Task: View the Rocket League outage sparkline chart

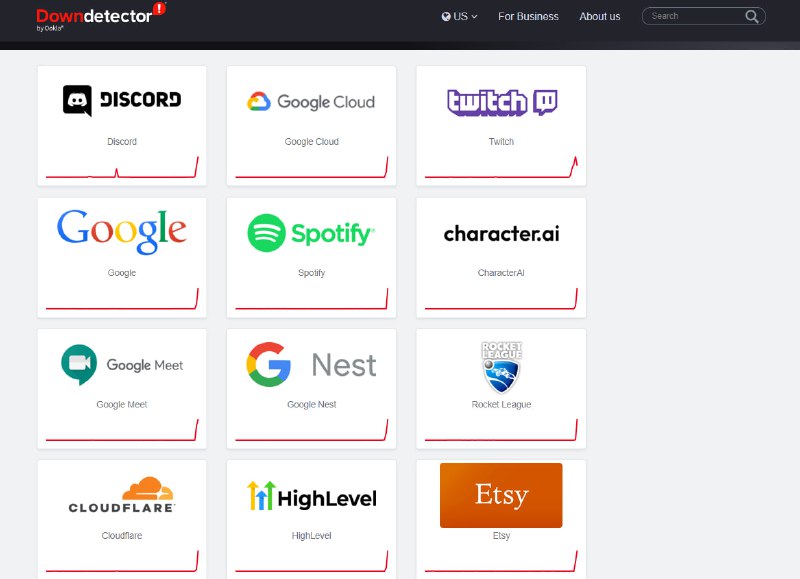Action: pyautogui.click(x=501, y=430)
